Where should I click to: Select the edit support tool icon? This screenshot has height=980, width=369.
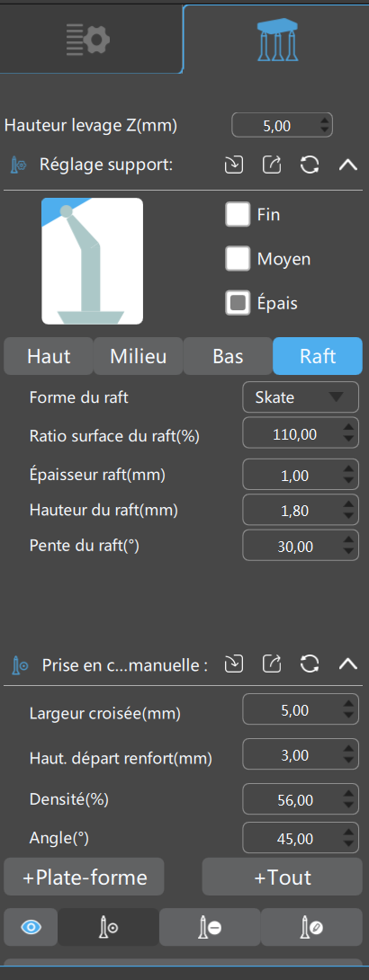click(311, 927)
